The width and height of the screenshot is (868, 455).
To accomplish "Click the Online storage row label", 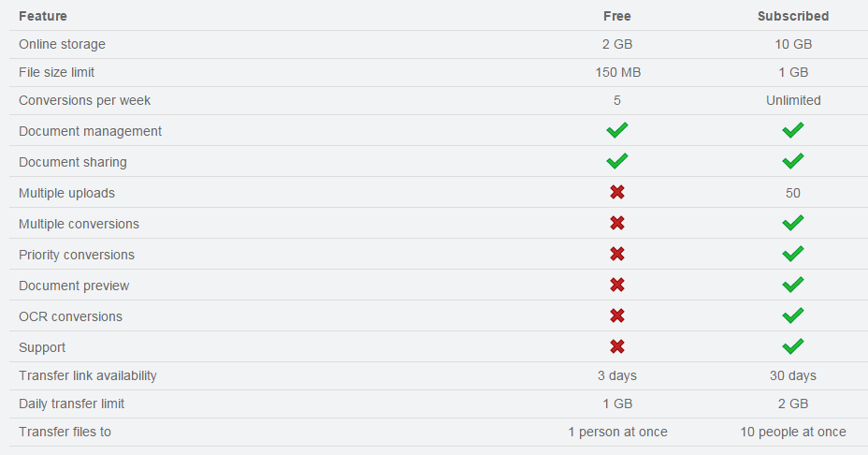I will (62, 44).
